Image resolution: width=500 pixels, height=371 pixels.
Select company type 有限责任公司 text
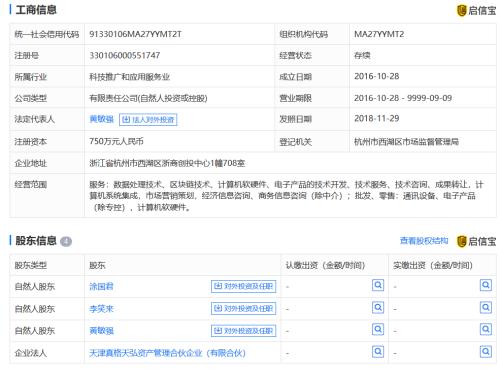tap(148, 98)
